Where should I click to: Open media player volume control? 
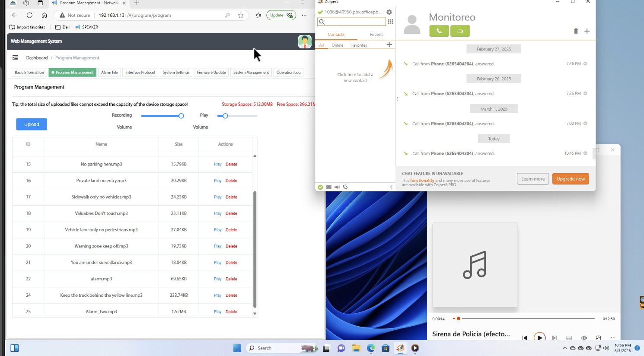(584, 338)
